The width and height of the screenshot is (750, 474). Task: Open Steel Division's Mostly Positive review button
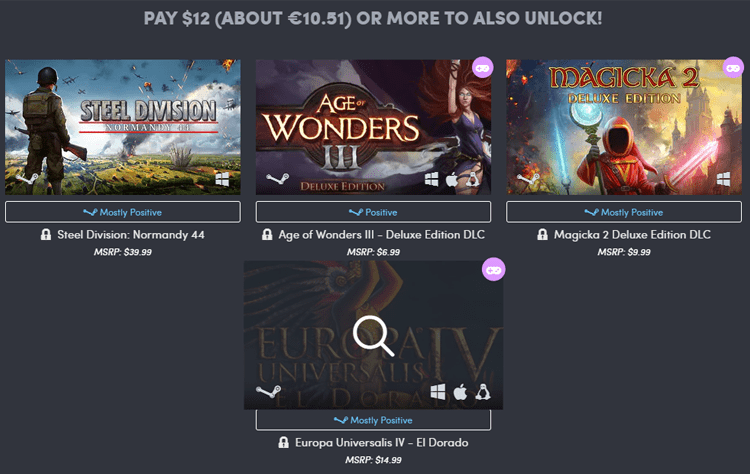click(123, 212)
